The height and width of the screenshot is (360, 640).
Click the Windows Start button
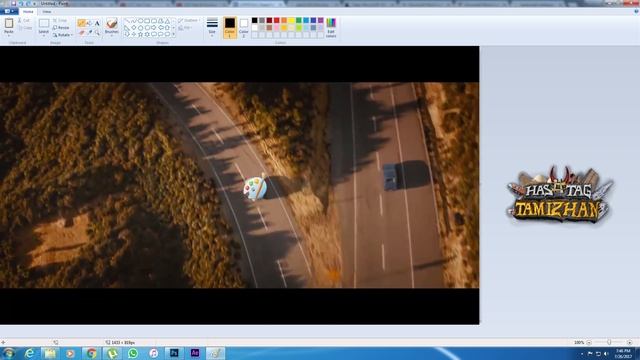tap(9, 353)
